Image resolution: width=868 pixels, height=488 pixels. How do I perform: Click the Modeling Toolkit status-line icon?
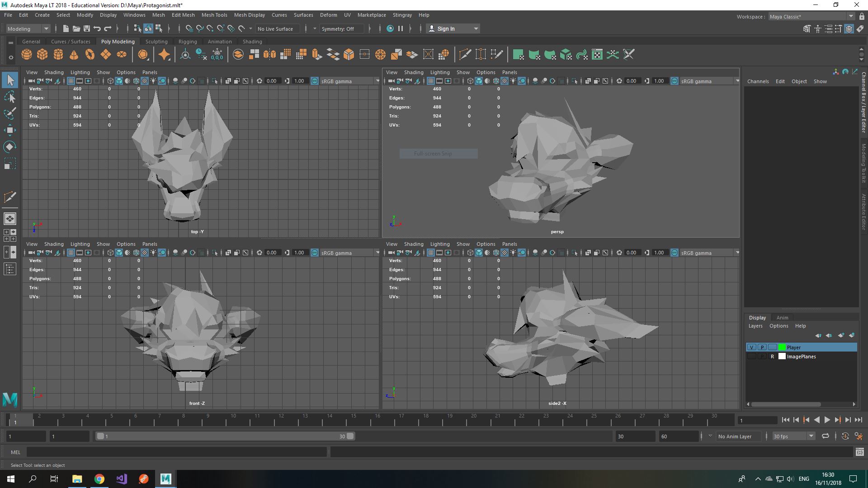[807, 28]
